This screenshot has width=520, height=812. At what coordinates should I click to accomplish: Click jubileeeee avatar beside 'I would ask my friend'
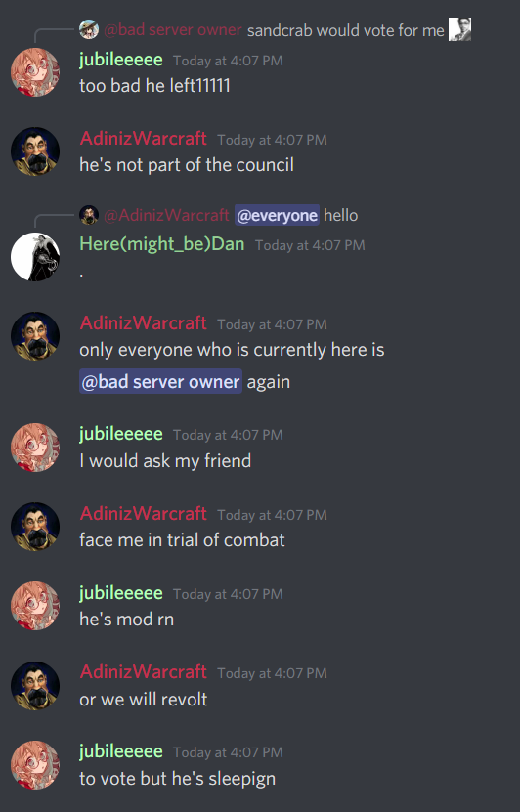(x=35, y=448)
